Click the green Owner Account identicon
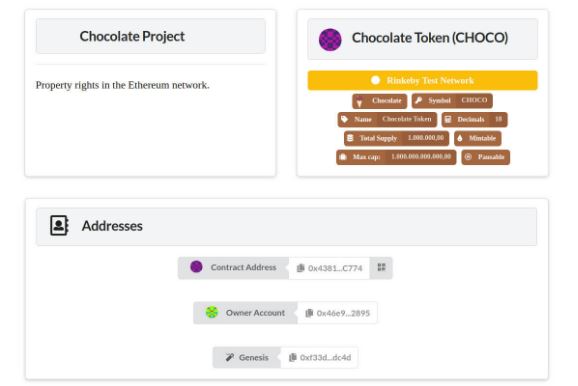The height and width of the screenshot is (386, 578). 212,312
